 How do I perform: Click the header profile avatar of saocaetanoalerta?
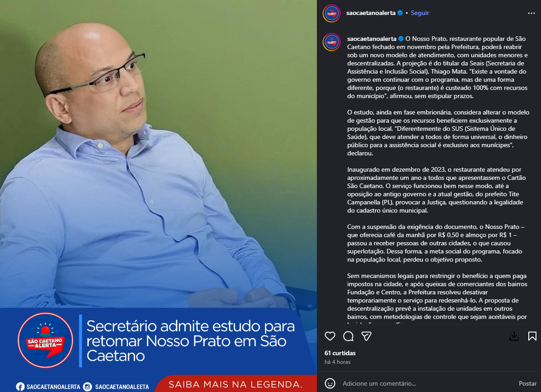(331, 14)
